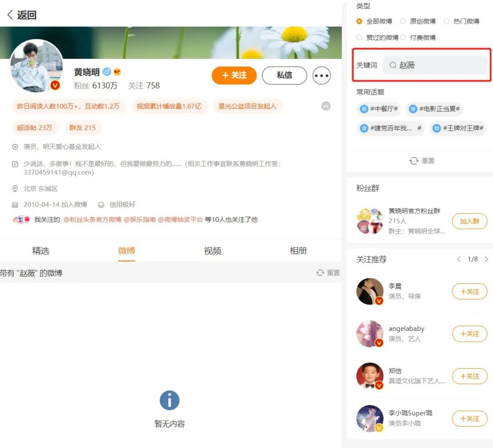
Task: Choose the #电影正当夏# topic chip
Action: pos(434,109)
